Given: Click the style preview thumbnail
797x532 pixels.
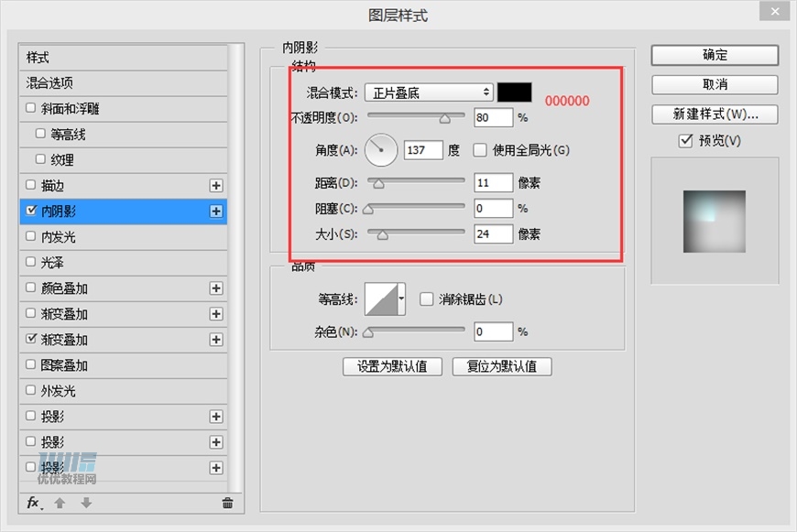Looking at the screenshot, I should pos(715,222).
